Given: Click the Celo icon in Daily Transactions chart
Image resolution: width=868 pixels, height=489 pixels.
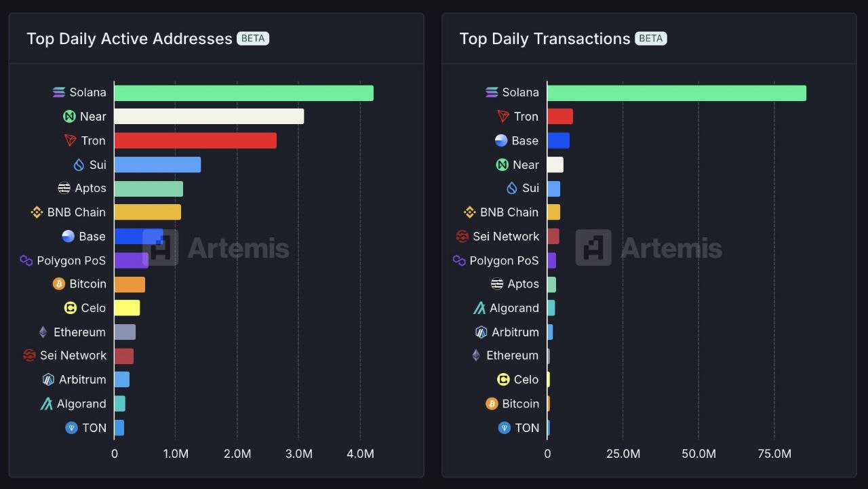Looking at the screenshot, I should (x=503, y=380).
